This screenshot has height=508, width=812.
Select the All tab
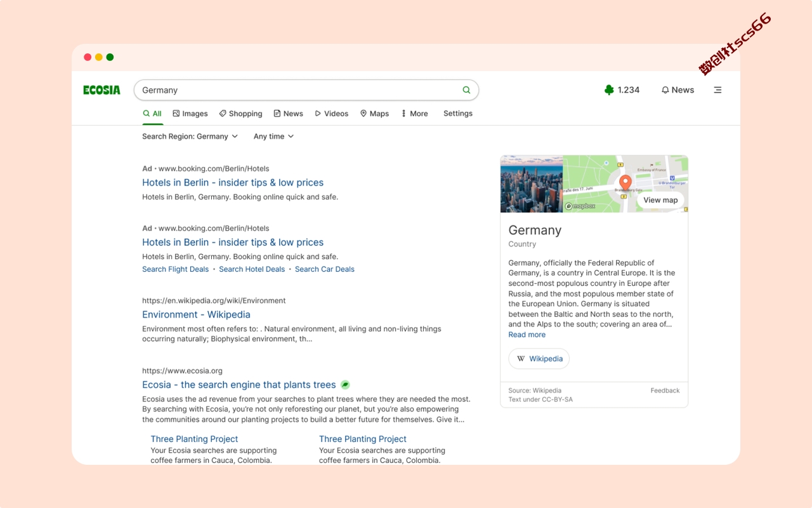click(152, 114)
